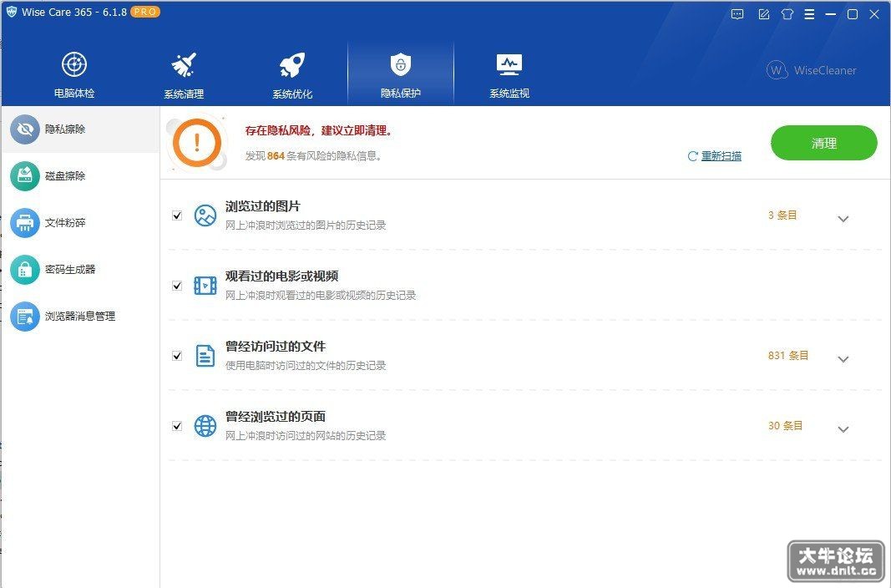Open the feedback message icon in title bar
This screenshot has width=891, height=588.
point(737,15)
